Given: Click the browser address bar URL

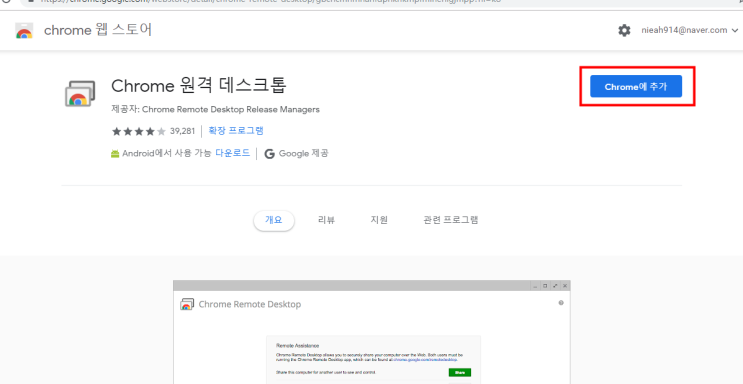Looking at the screenshot, I should click(270, 1).
